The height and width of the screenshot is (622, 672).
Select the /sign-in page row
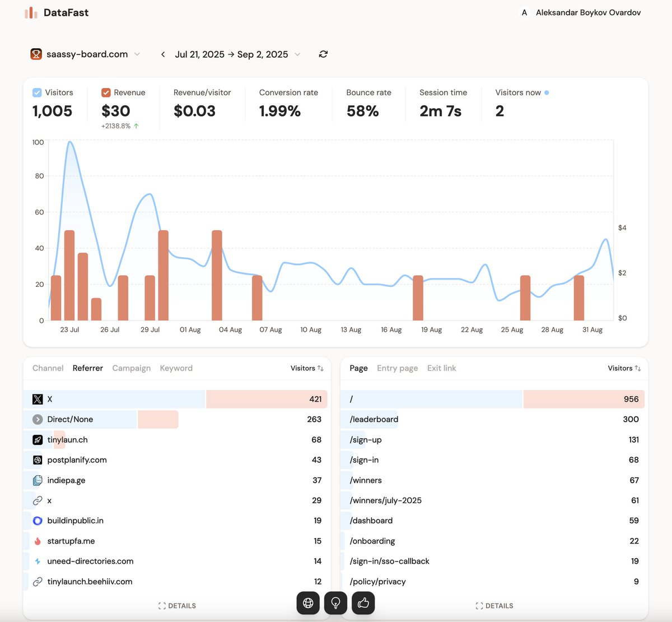[493, 460]
